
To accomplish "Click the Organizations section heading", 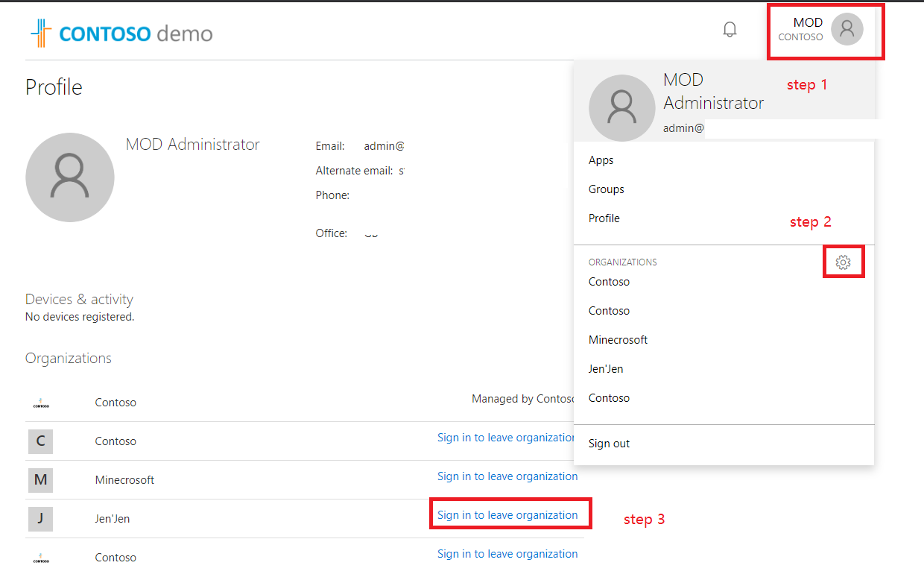I will pyautogui.click(x=69, y=359).
